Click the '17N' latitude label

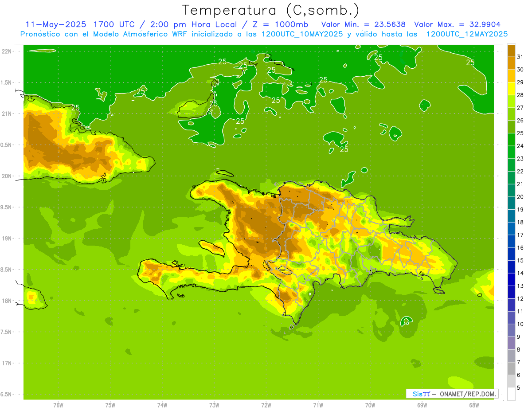pos(7,363)
